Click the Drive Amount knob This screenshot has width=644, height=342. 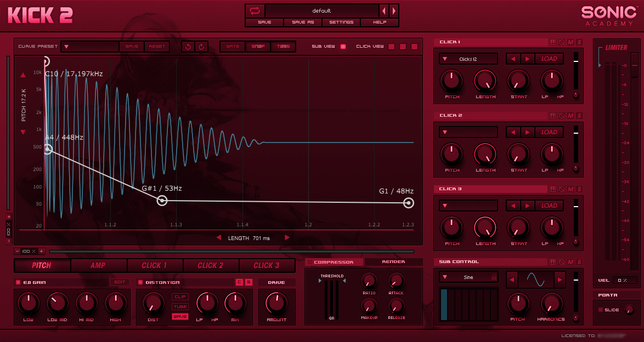tap(277, 304)
